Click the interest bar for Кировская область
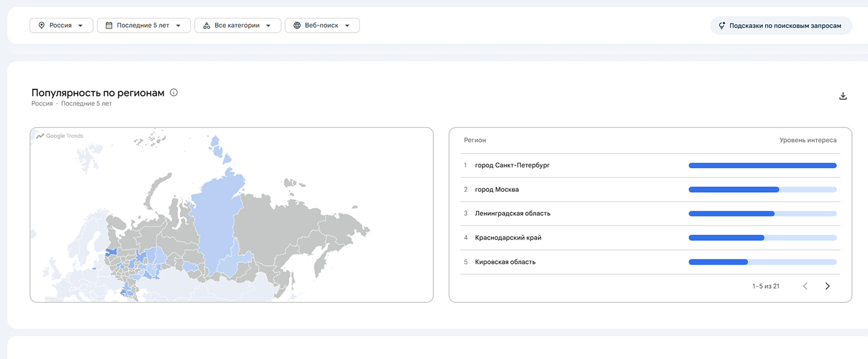The image size is (868, 359). pyautogui.click(x=763, y=262)
